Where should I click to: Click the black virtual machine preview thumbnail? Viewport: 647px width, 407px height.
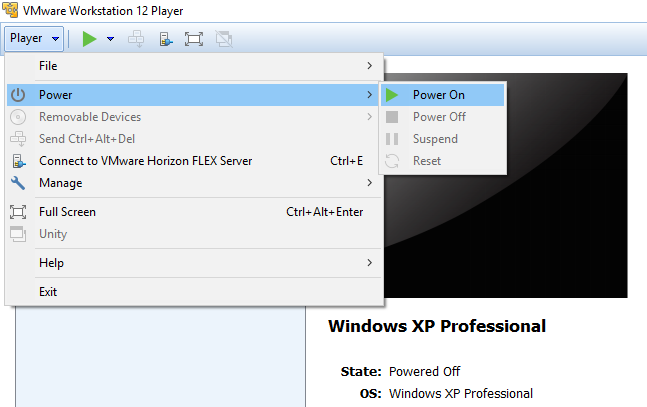pos(505,186)
